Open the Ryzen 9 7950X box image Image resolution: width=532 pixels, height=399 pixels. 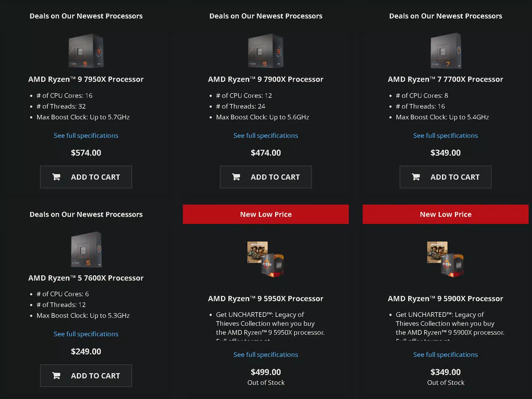(x=86, y=51)
